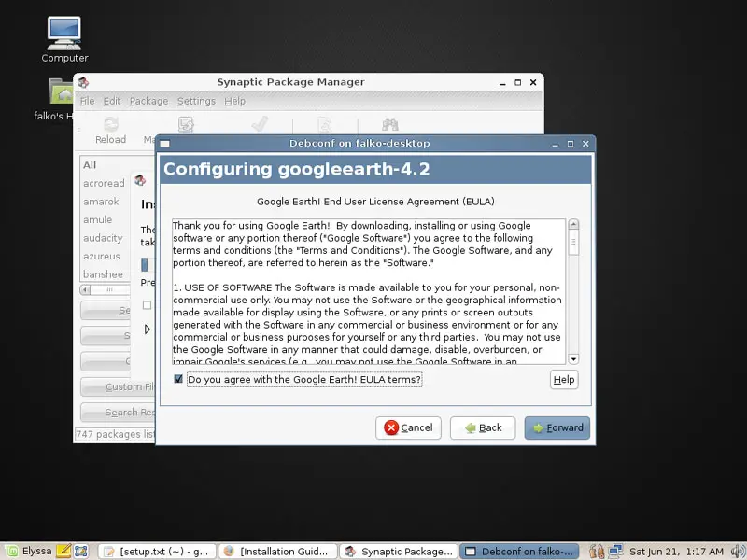This screenshot has width=747, height=560.
Task: Click the Help button beside the EULA
Action: click(x=564, y=380)
